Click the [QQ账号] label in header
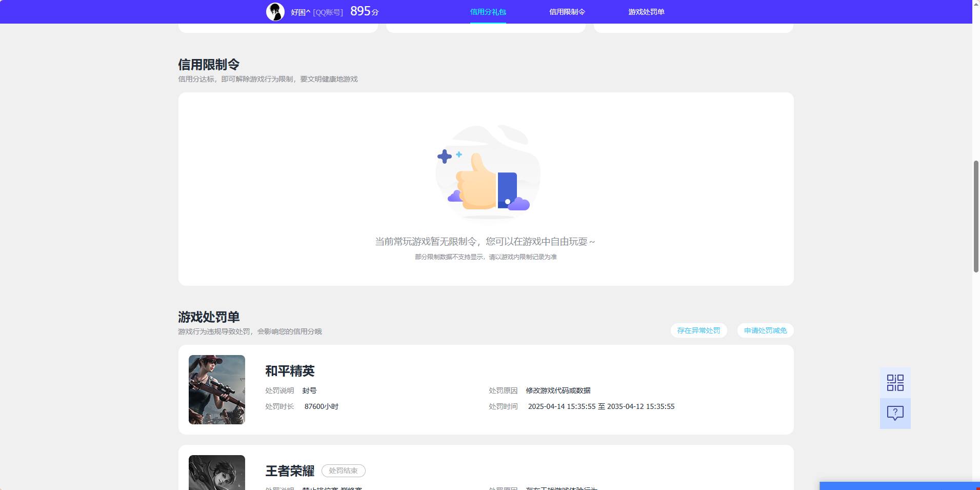980x490 pixels. coord(328,12)
